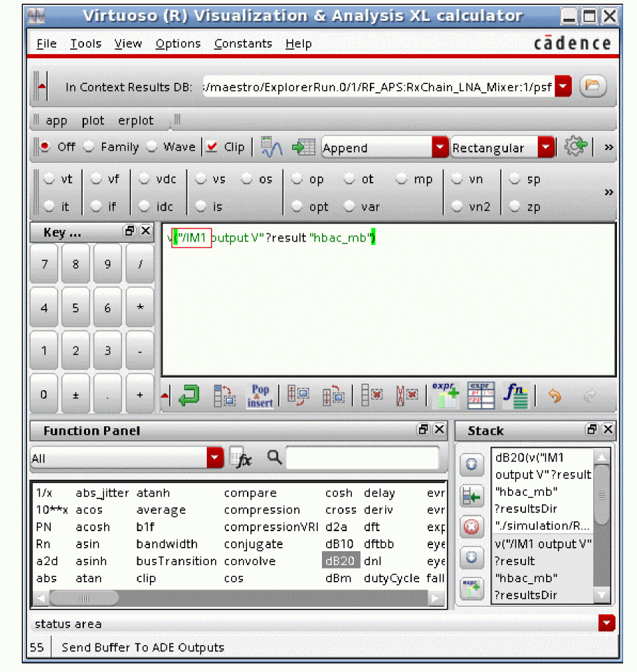The height and width of the screenshot is (672, 637).
Task: Select the Off radio button
Action: click(x=44, y=146)
